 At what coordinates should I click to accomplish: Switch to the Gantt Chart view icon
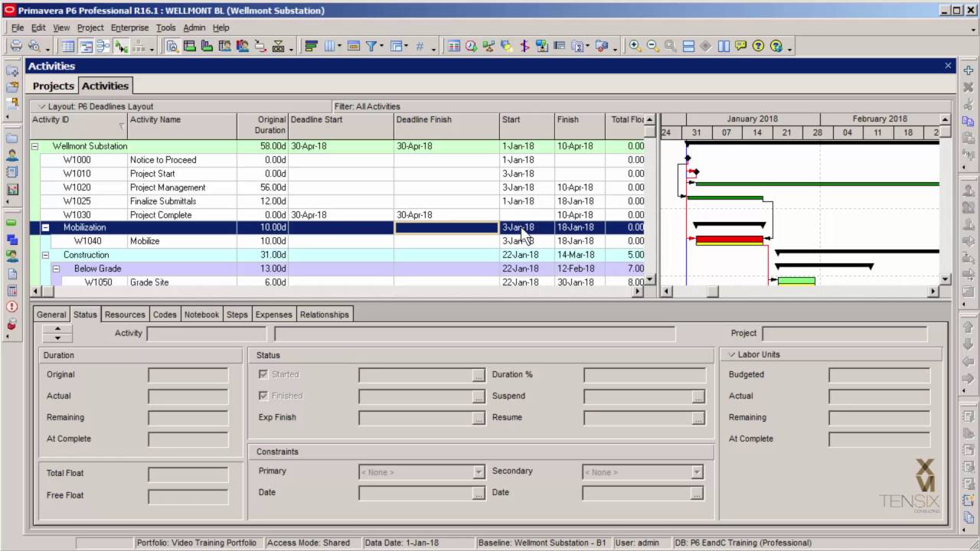pyautogui.click(x=86, y=46)
